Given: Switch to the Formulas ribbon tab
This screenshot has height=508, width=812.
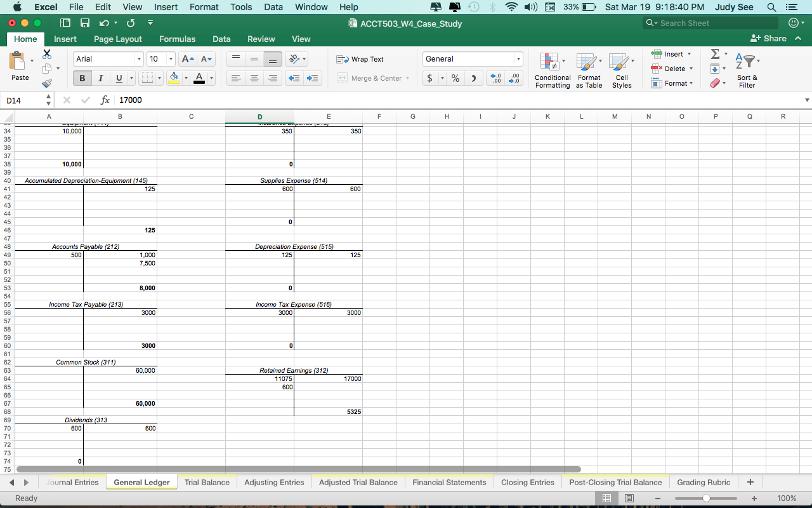Looking at the screenshot, I should coord(178,39).
